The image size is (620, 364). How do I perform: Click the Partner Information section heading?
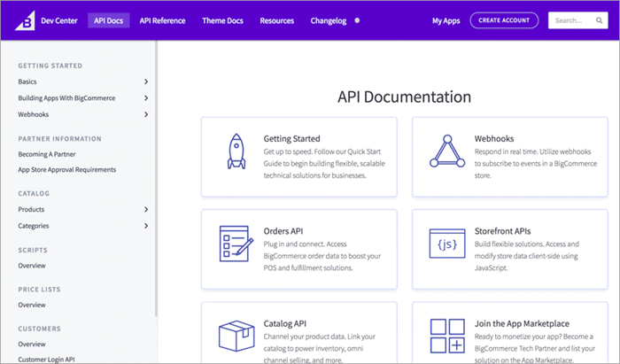[59, 139]
